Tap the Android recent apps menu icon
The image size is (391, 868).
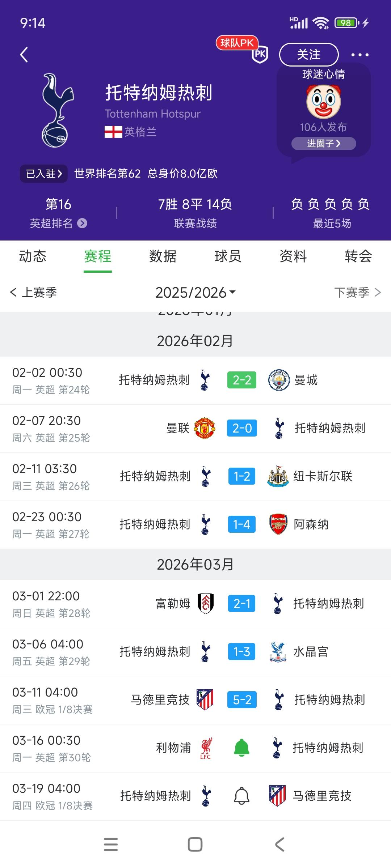[x=111, y=844]
